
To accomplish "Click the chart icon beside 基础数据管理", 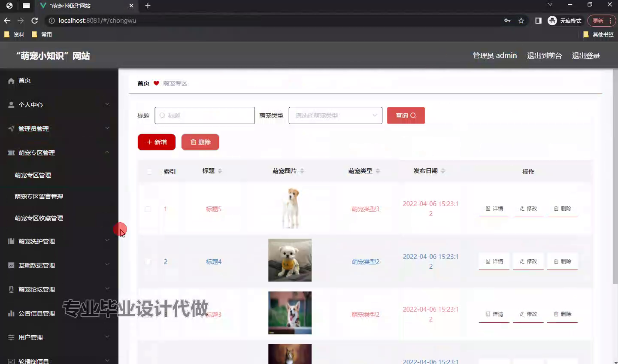I will coord(11,265).
